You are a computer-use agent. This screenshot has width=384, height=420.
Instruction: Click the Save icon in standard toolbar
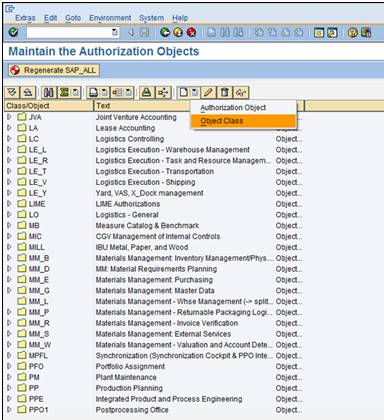point(144,32)
